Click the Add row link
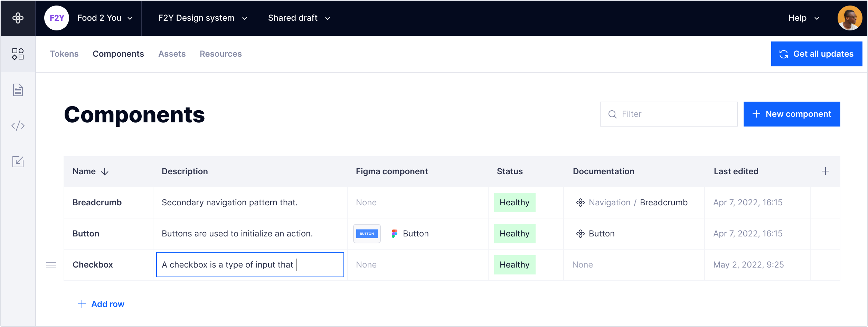Screen dimensions: 868x327 coord(101,304)
